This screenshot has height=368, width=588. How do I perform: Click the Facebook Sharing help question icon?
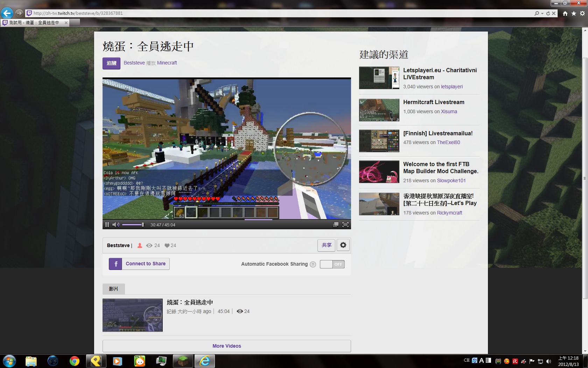(313, 265)
